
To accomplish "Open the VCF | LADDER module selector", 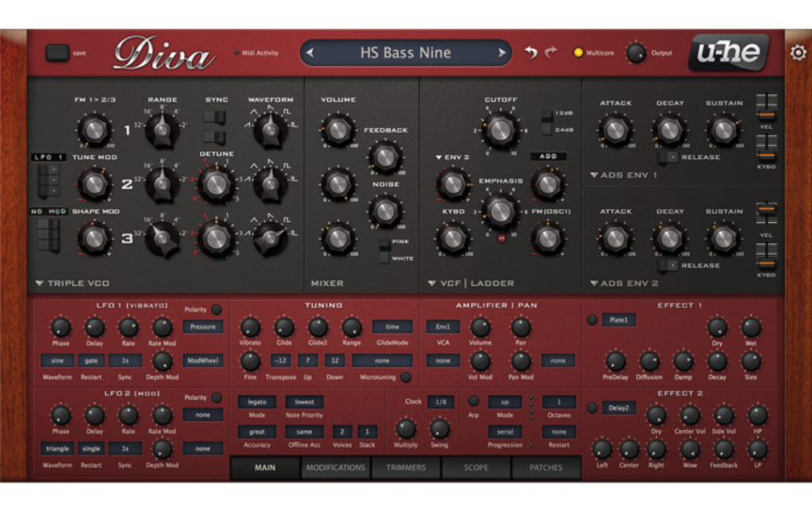I will click(431, 282).
